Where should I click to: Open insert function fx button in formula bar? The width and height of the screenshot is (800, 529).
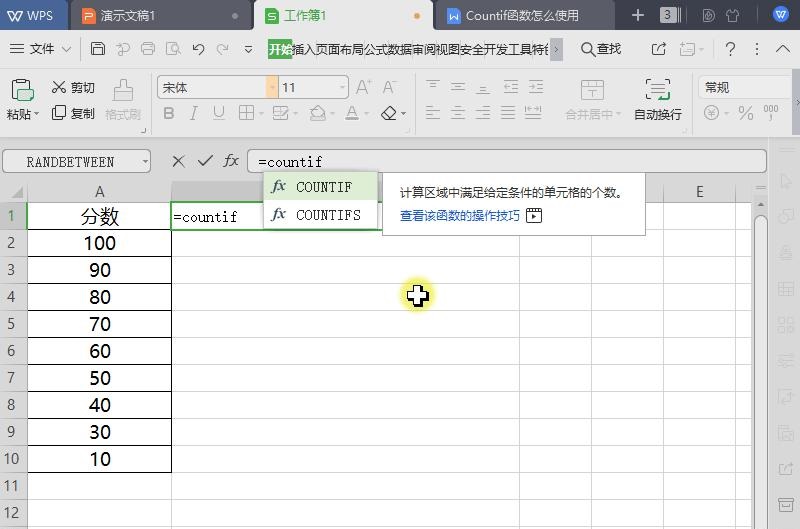click(x=231, y=161)
